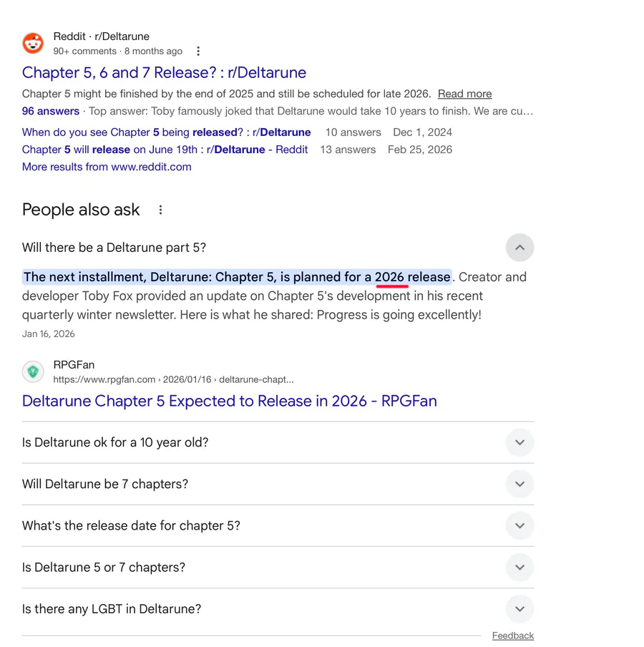The height and width of the screenshot is (647, 644).
Task: Open "Chapter 5 will release on June 19th" link
Action: point(165,150)
